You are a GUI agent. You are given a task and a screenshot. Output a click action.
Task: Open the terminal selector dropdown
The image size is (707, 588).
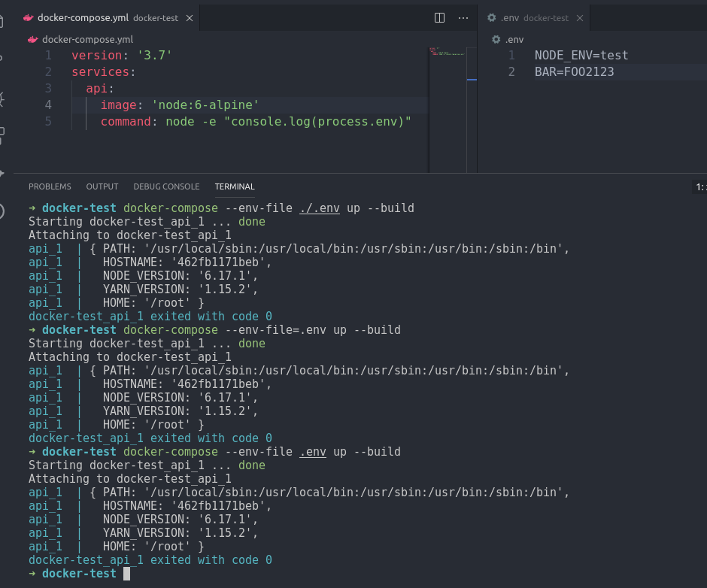pyautogui.click(x=699, y=186)
